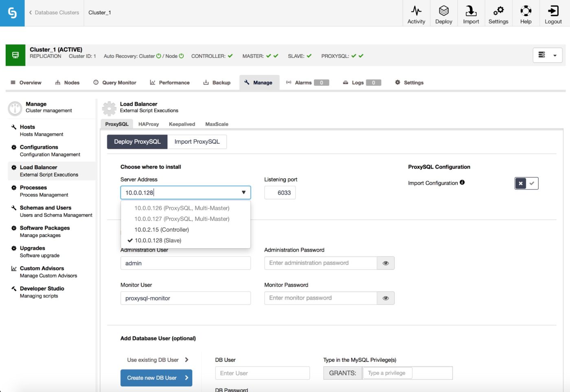570x392 pixels.
Task: Click the Listening port field
Action: point(280,193)
